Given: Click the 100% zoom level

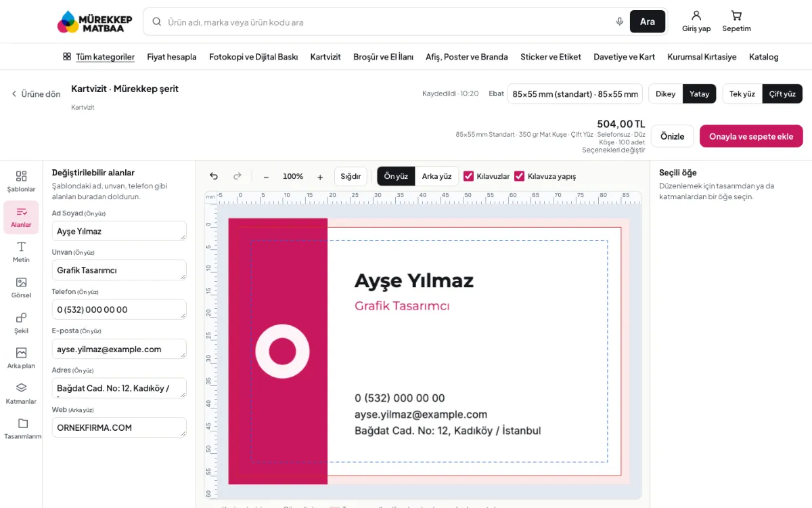Looking at the screenshot, I should [293, 176].
